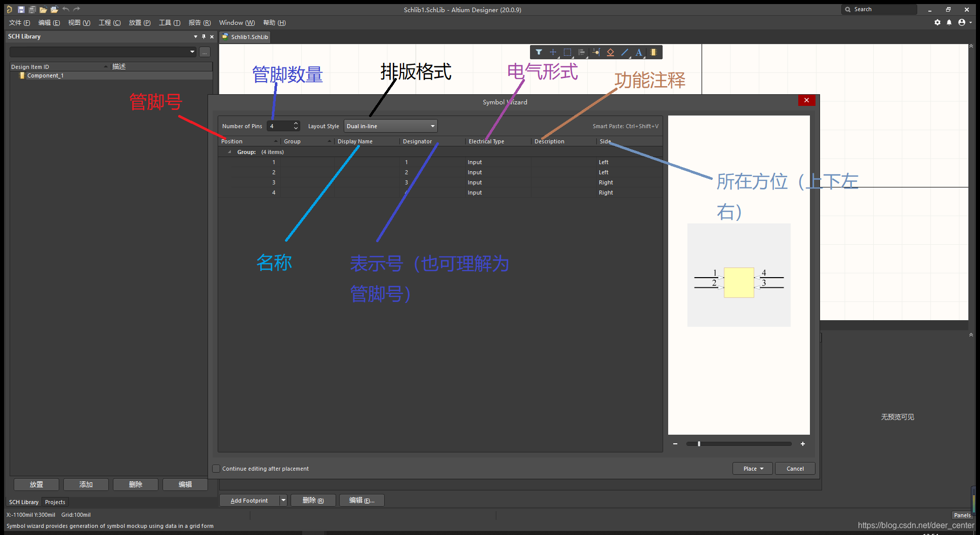
Task: Select the pin placement tool
Action: point(596,52)
